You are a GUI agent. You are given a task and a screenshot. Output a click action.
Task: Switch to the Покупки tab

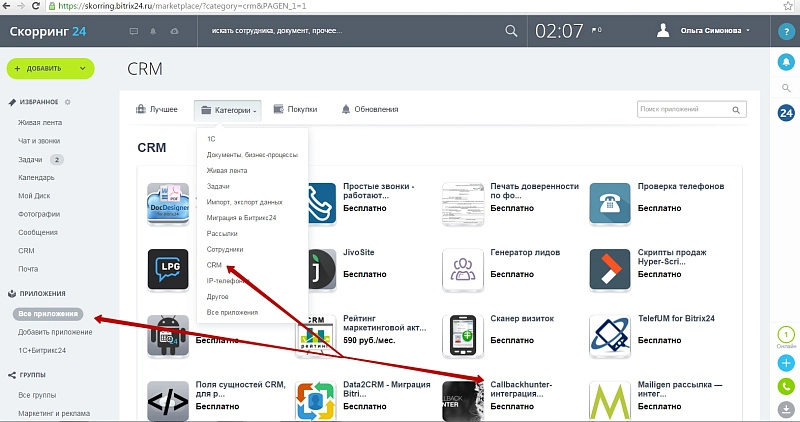coord(296,109)
